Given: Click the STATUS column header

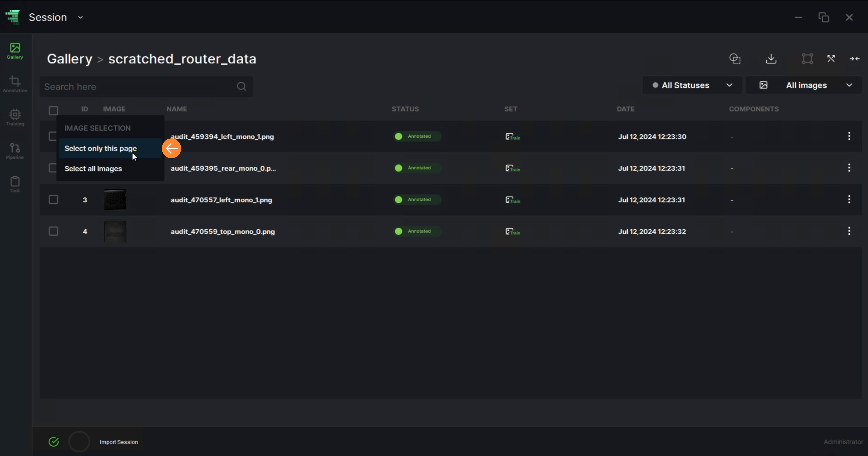Looking at the screenshot, I should tap(405, 109).
